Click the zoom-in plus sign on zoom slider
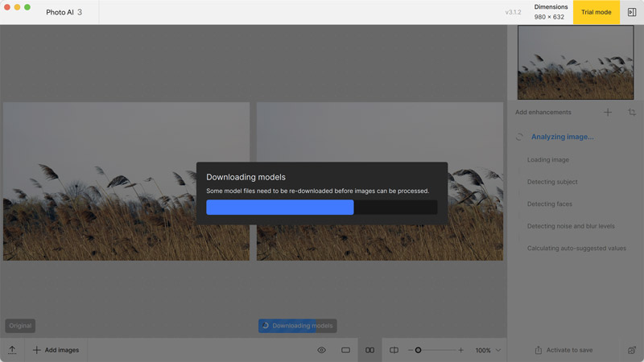 (x=460, y=350)
